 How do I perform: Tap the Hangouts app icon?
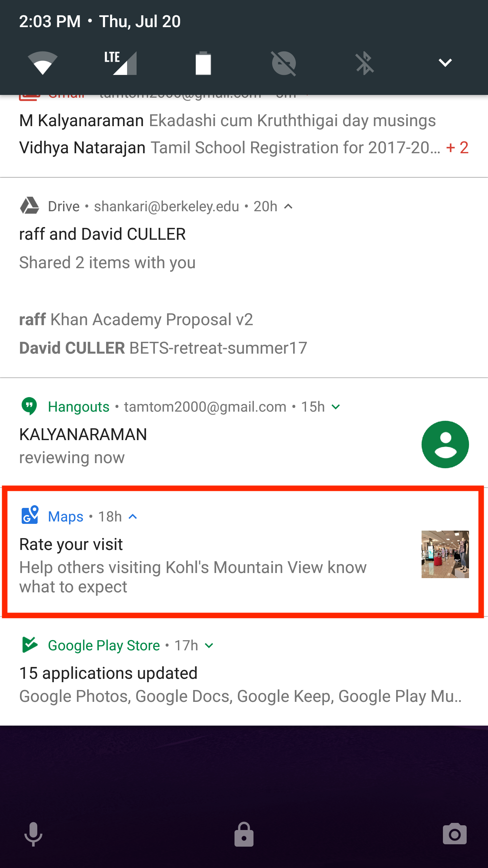[29, 406]
